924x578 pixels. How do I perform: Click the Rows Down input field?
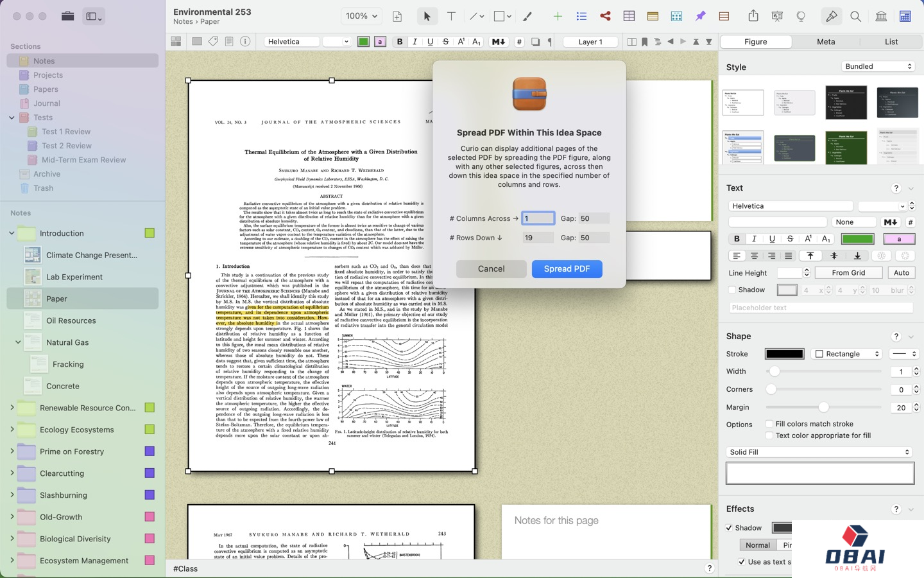(537, 238)
